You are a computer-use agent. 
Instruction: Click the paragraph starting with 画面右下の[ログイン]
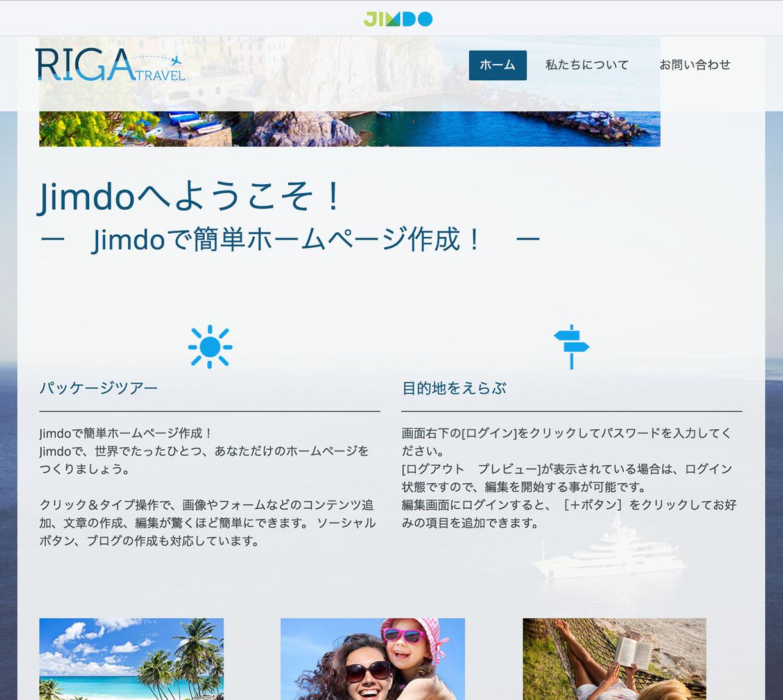568,478
